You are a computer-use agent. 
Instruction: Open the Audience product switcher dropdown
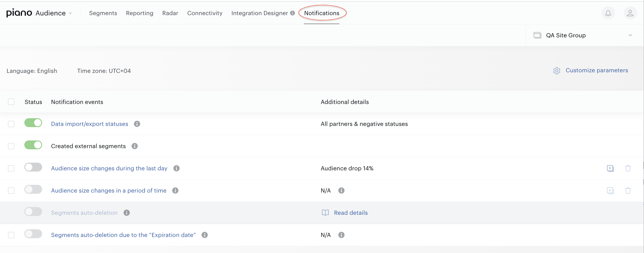[x=54, y=13]
